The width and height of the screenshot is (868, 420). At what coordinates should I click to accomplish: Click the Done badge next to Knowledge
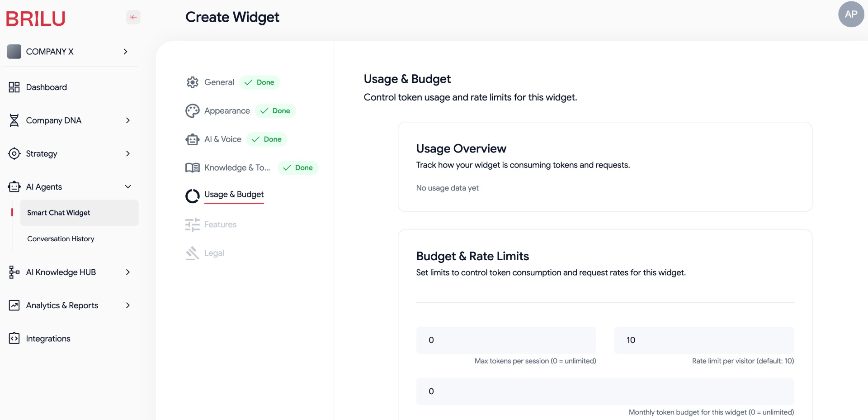tap(298, 168)
